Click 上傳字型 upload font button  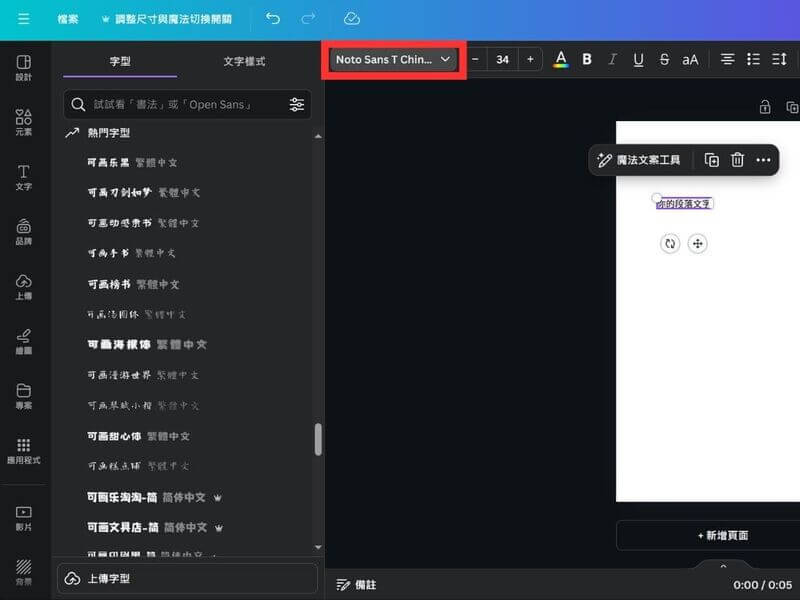click(x=188, y=579)
